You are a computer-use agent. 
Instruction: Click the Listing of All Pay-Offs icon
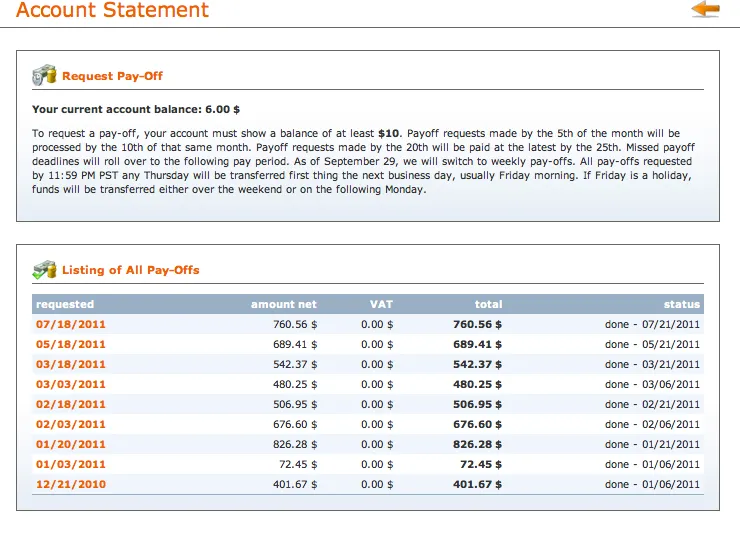(44, 270)
